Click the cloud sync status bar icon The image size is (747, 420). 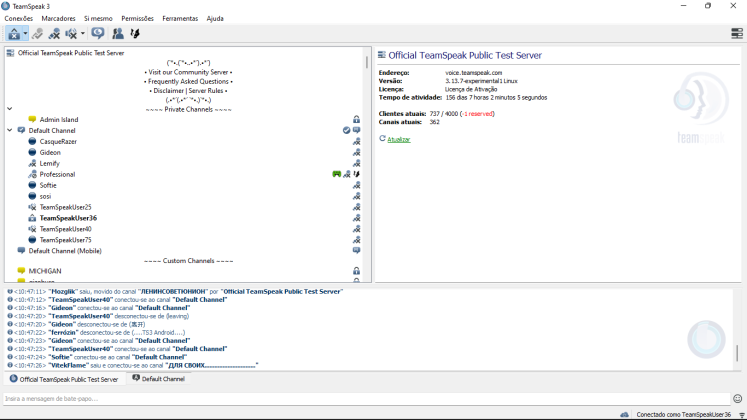[625, 415]
